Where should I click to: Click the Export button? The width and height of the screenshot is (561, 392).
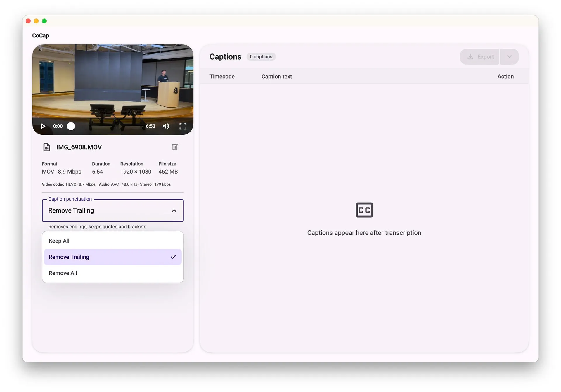[479, 57]
